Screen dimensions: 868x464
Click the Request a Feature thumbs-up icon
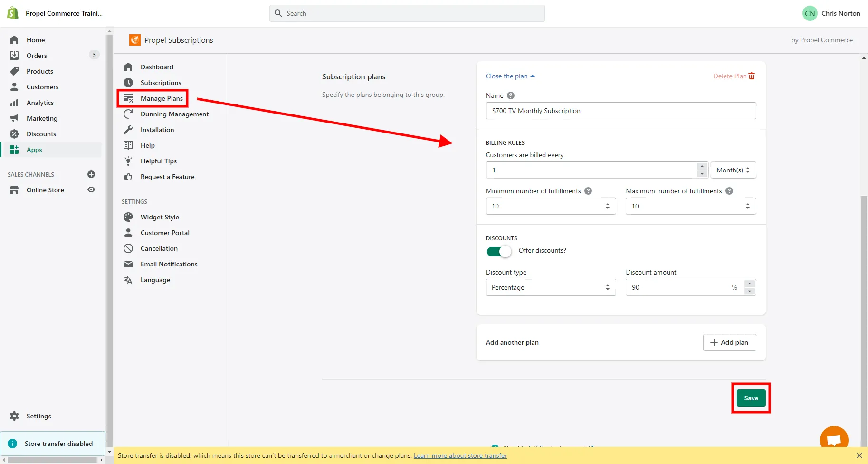tap(128, 177)
